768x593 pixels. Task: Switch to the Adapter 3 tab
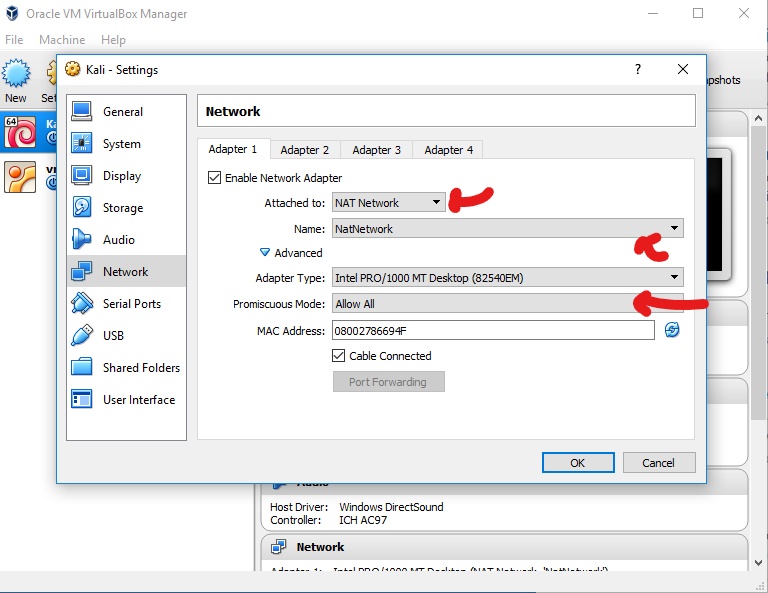(377, 150)
